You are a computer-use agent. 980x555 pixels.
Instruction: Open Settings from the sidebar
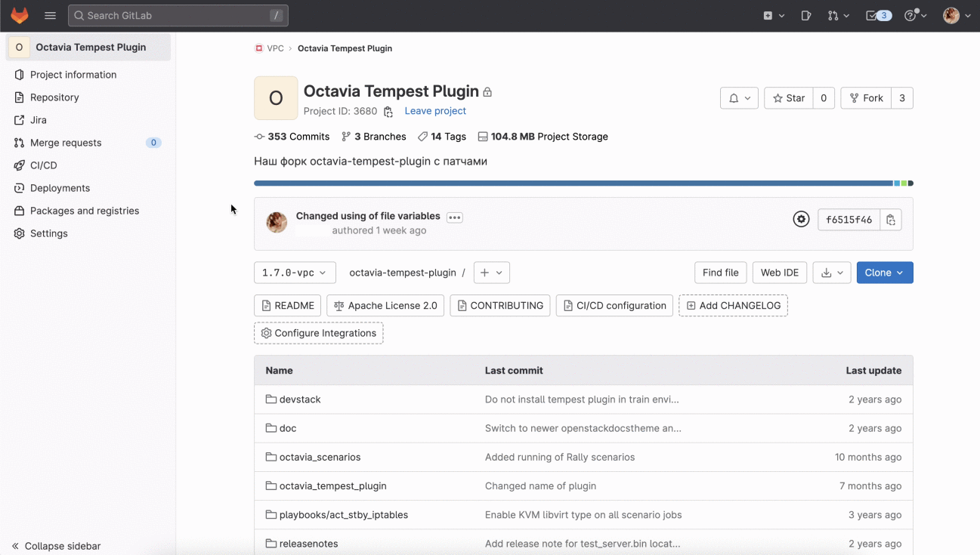[x=48, y=233]
